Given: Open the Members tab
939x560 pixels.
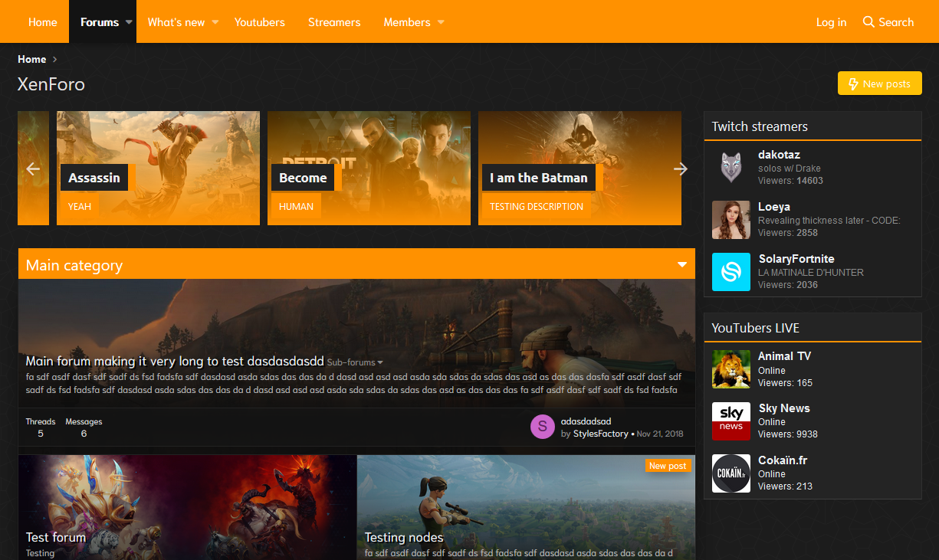Looking at the screenshot, I should click(407, 22).
